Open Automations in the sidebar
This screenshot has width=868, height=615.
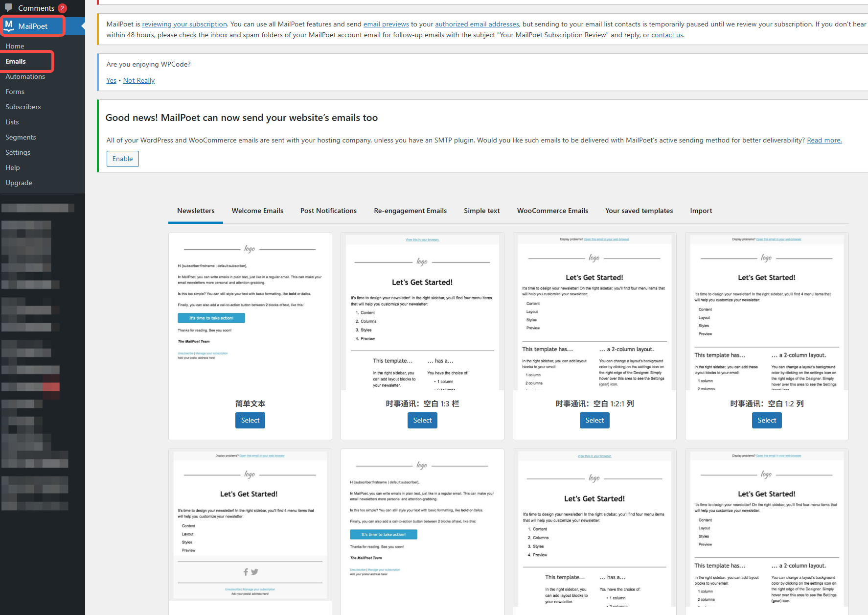click(x=25, y=76)
